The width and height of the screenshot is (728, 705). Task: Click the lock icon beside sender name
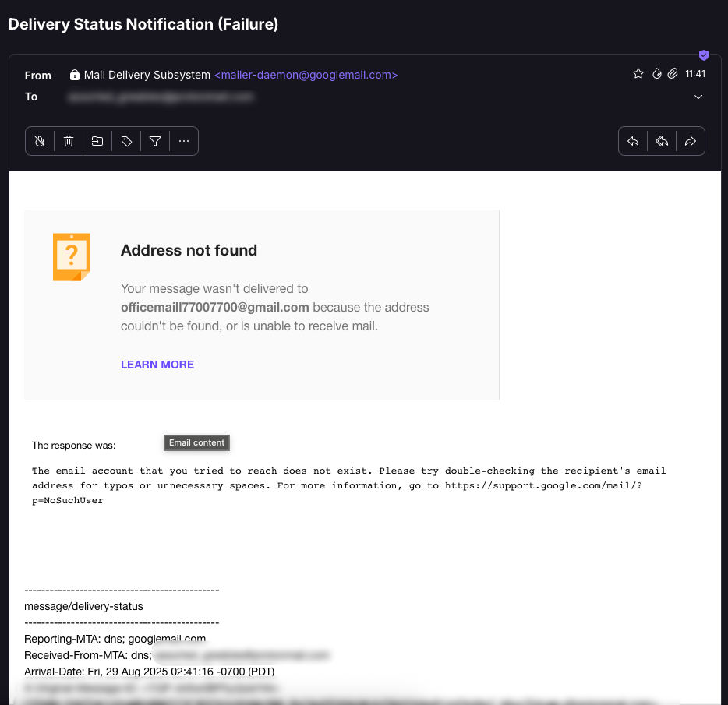click(x=75, y=76)
